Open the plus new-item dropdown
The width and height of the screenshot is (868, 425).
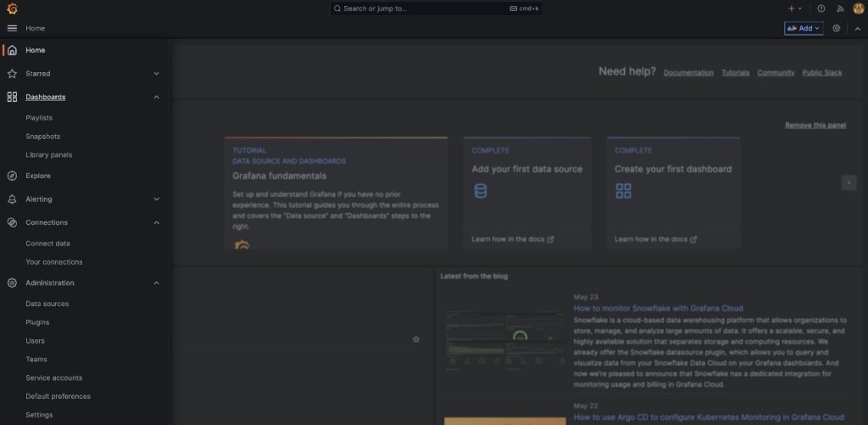pyautogui.click(x=795, y=8)
